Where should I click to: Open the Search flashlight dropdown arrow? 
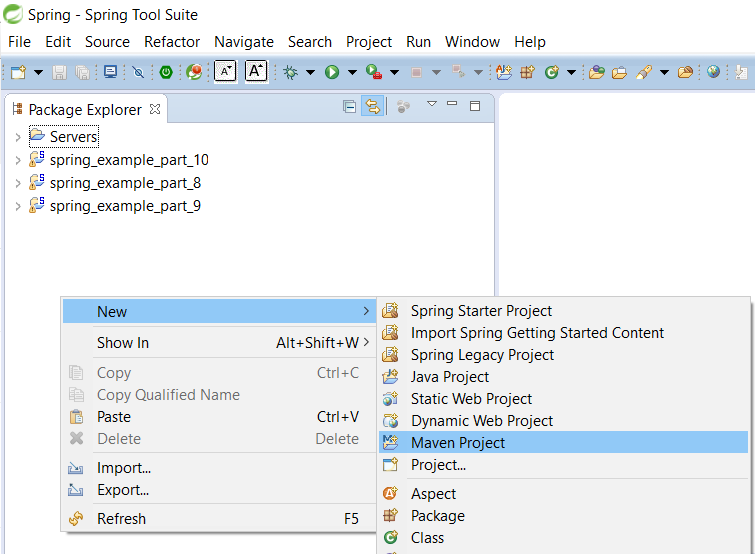664,73
